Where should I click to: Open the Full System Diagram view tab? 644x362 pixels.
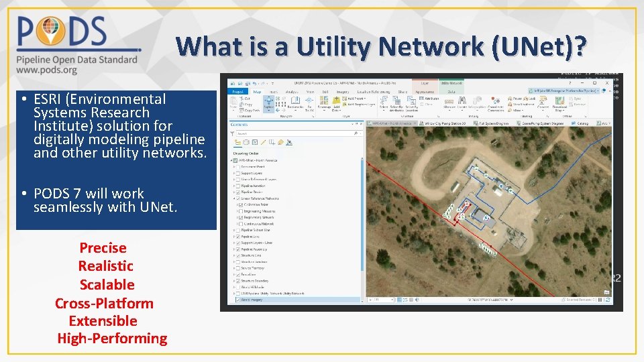point(491,123)
